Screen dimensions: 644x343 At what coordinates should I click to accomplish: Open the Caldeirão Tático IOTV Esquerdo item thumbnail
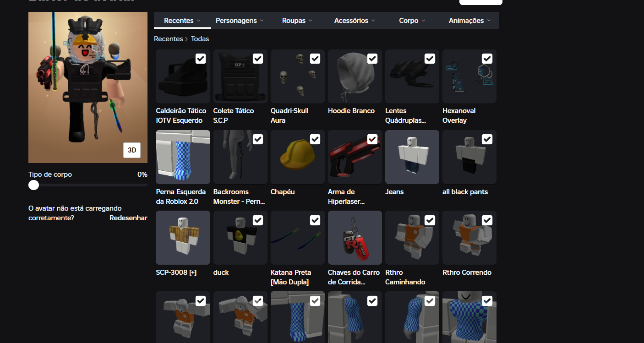(183, 76)
